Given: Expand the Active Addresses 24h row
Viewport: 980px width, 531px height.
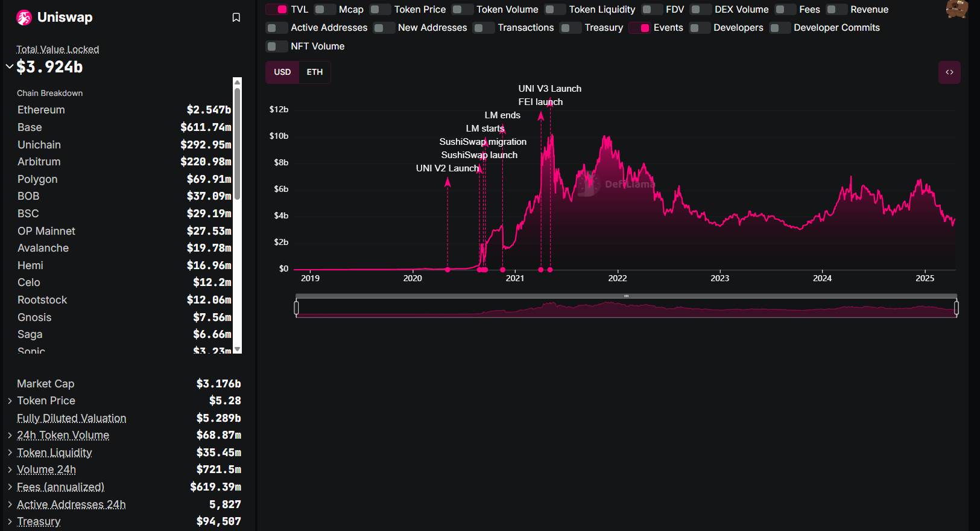Looking at the screenshot, I should [10, 504].
